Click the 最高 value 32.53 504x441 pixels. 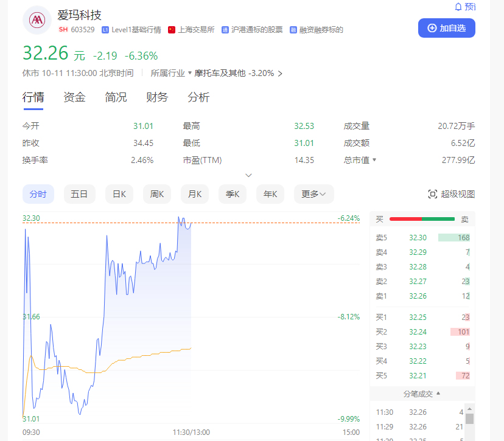(x=304, y=126)
